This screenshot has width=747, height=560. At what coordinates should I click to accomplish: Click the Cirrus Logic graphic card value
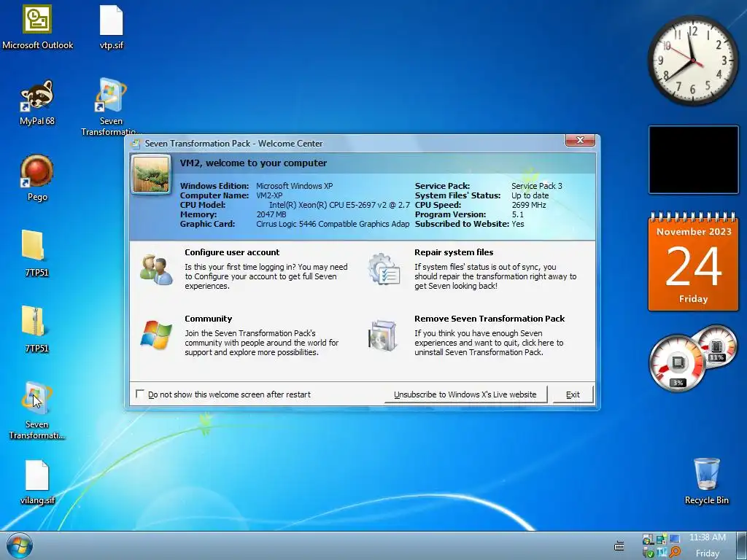(333, 224)
